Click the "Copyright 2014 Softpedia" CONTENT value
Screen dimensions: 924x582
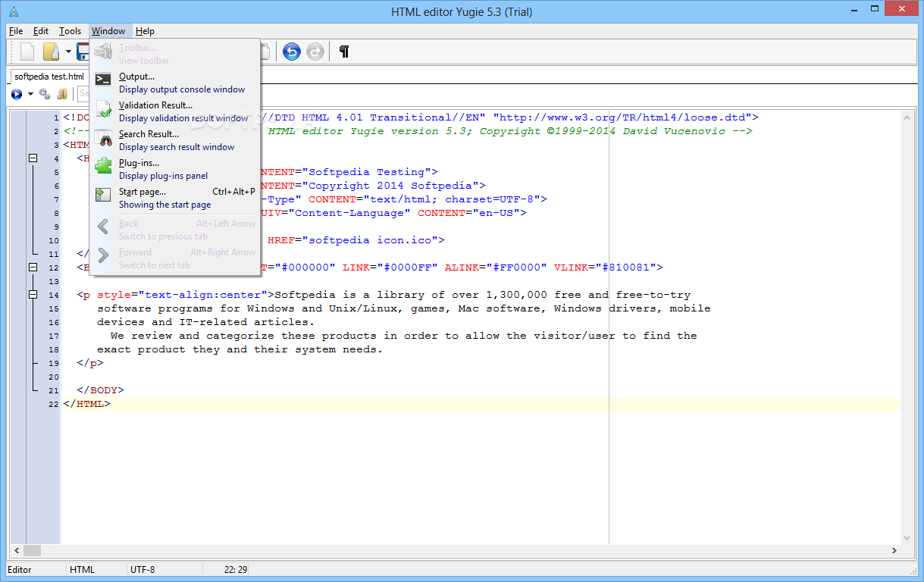[x=391, y=186]
